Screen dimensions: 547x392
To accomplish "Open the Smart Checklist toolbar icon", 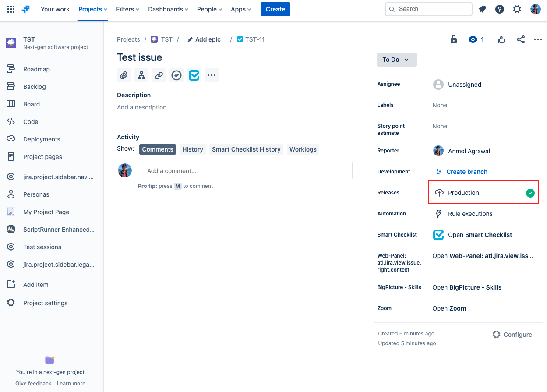I will (194, 75).
